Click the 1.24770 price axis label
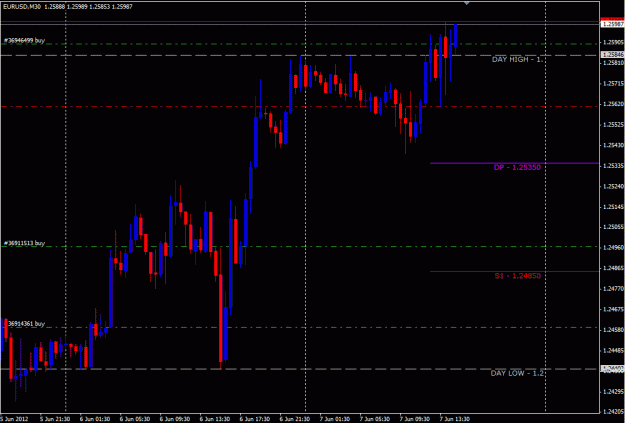The width and height of the screenshot is (625, 423). click(613, 289)
